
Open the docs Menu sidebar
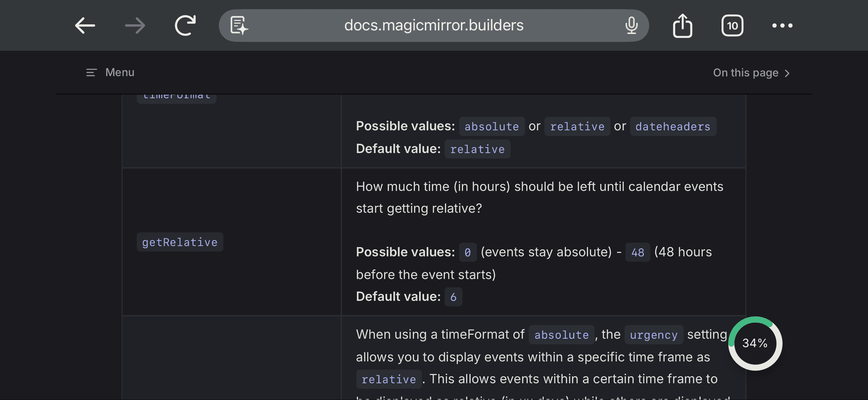120,73
